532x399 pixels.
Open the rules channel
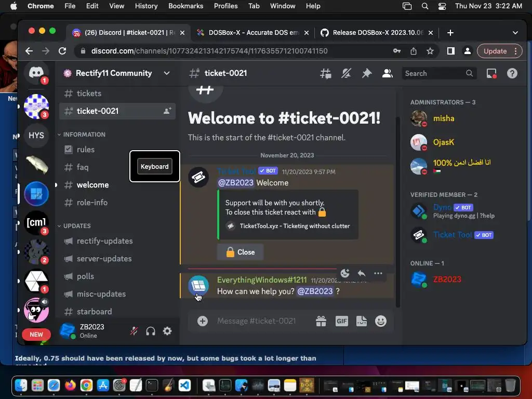pyautogui.click(x=117, y=150)
